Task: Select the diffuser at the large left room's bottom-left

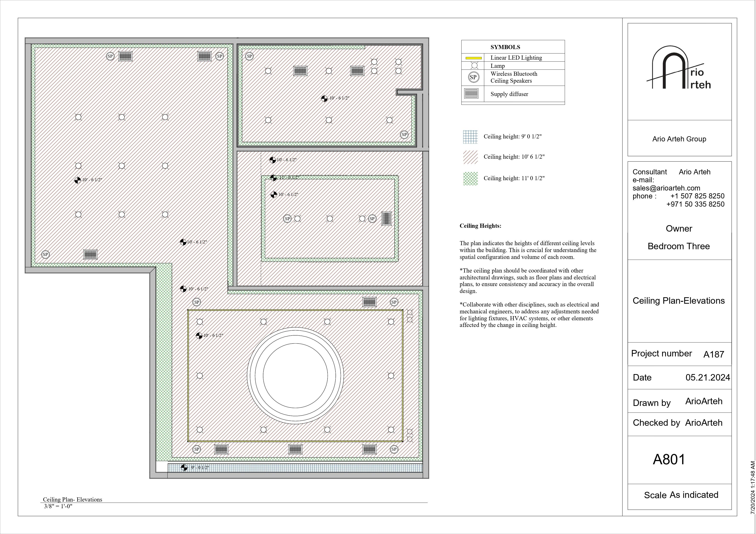Action: 90,254
